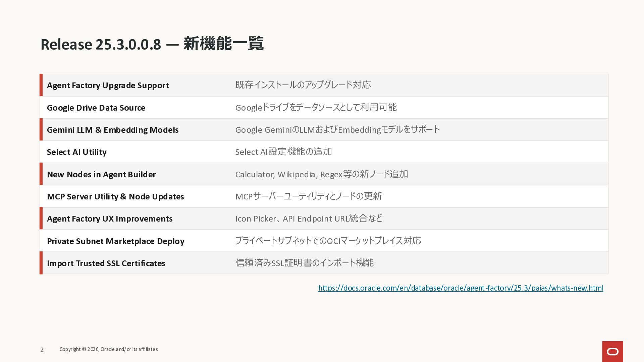
Task: Click the Oracle copyright footer text
Action: 108,349
